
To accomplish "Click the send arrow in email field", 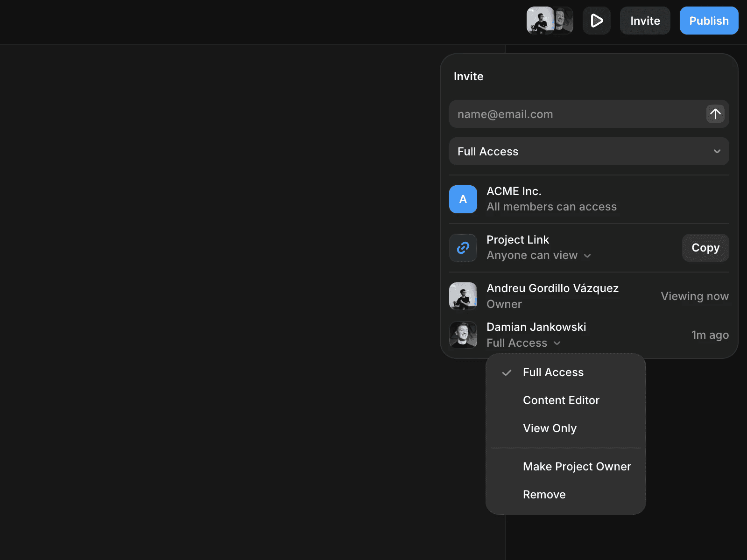I will [x=715, y=114].
